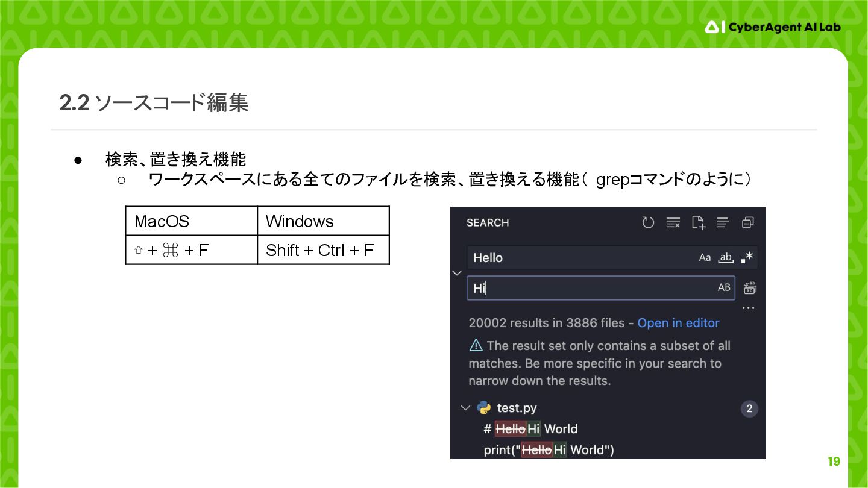This screenshot has width=868, height=488.
Task: Switch results to tree view
Action: (723, 223)
